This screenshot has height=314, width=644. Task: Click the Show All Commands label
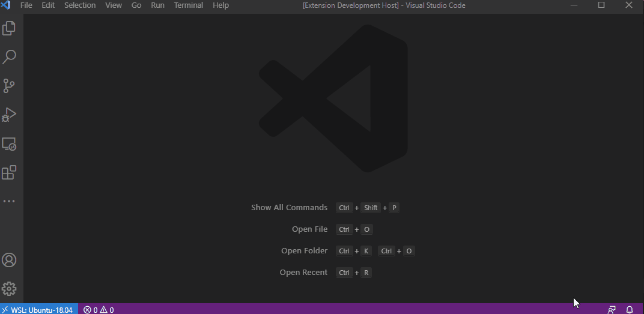tap(289, 207)
